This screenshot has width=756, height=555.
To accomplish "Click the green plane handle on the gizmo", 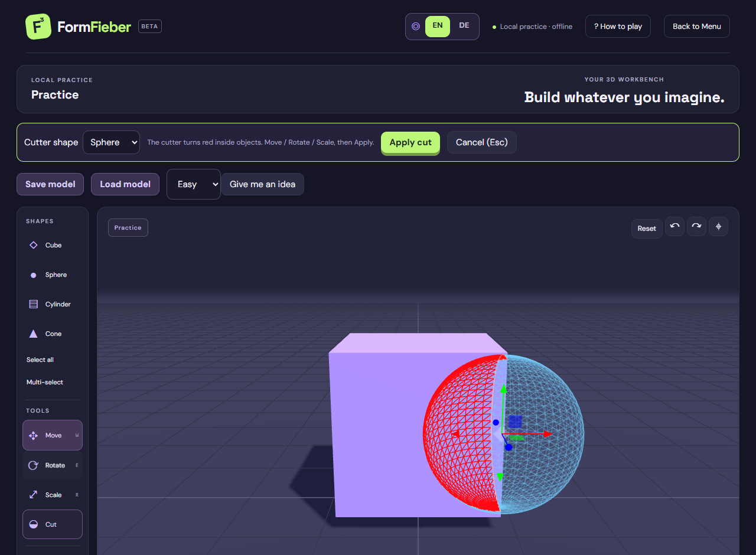I will [517, 438].
